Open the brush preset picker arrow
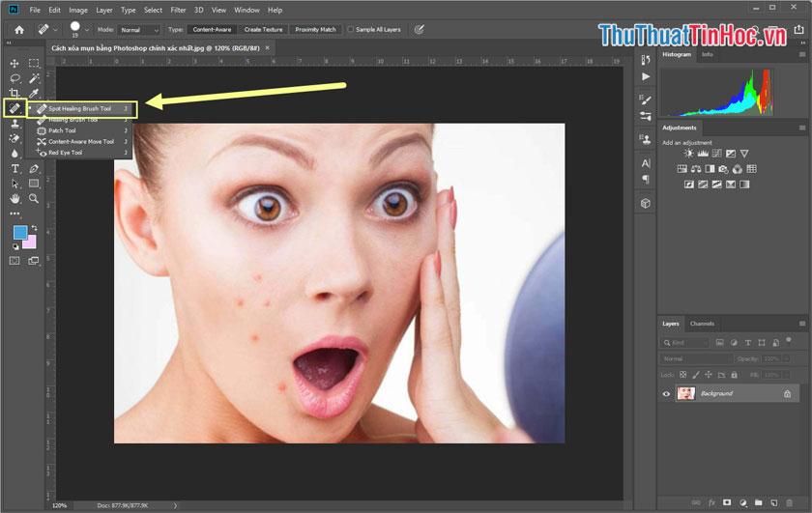 pos(86,30)
